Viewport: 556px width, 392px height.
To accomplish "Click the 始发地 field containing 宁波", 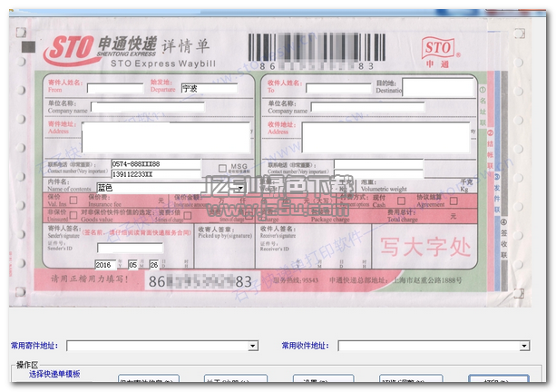I will (x=210, y=88).
